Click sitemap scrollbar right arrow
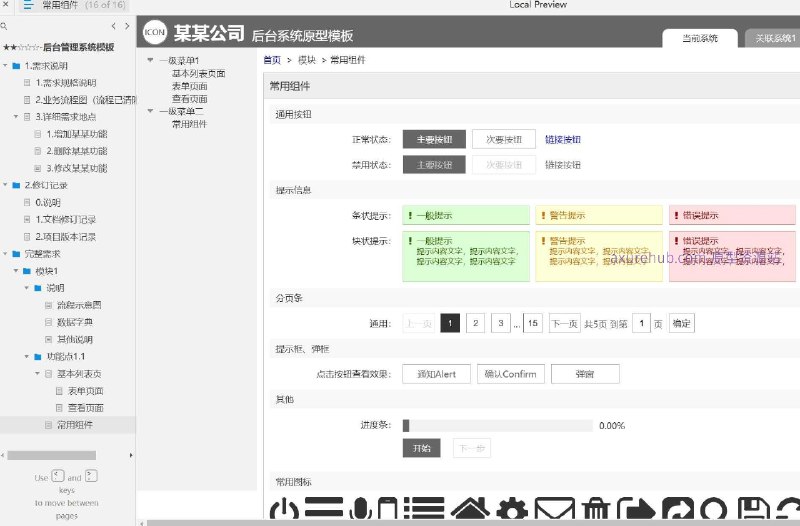 pyautogui.click(x=131, y=455)
